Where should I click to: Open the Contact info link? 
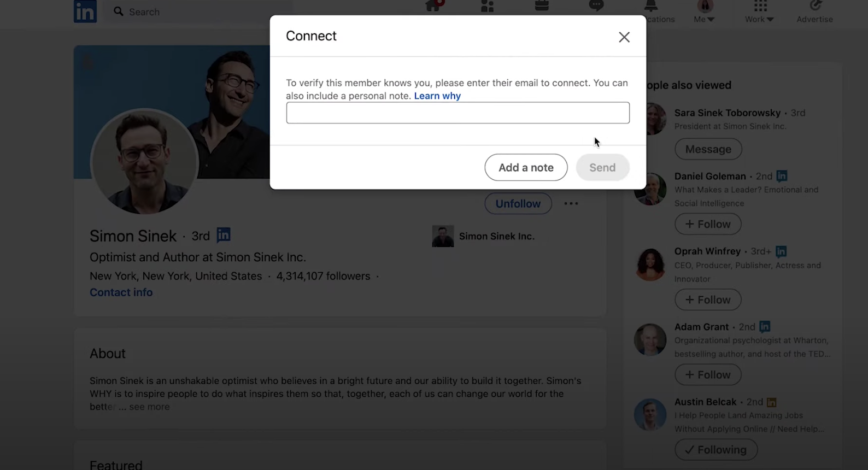121,292
